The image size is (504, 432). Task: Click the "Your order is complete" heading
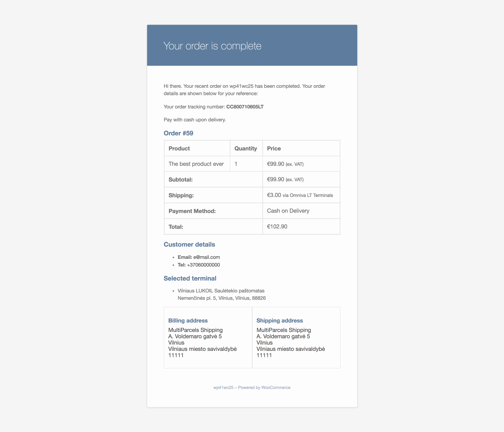212,46
